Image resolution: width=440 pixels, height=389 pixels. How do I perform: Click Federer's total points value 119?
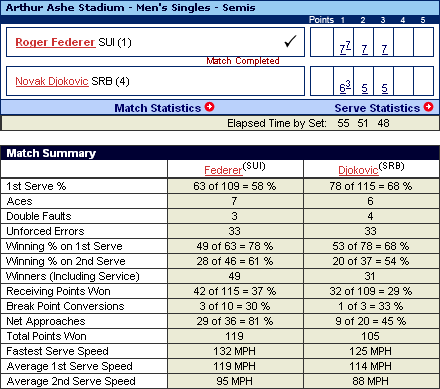[235, 336]
